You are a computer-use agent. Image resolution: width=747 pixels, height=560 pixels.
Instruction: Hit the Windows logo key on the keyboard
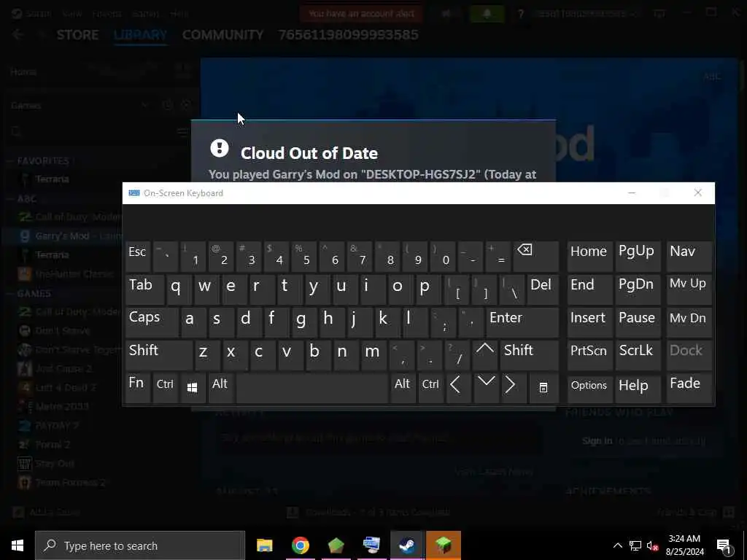coord(193,388)
